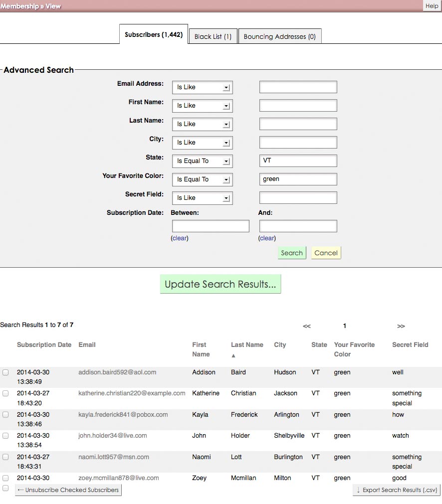Image resolution: width=442 pixels, height=504 pixels.
Task: Click Export Search Results (.csv) button
Action: pyautogui.click(x=397, y=490)
